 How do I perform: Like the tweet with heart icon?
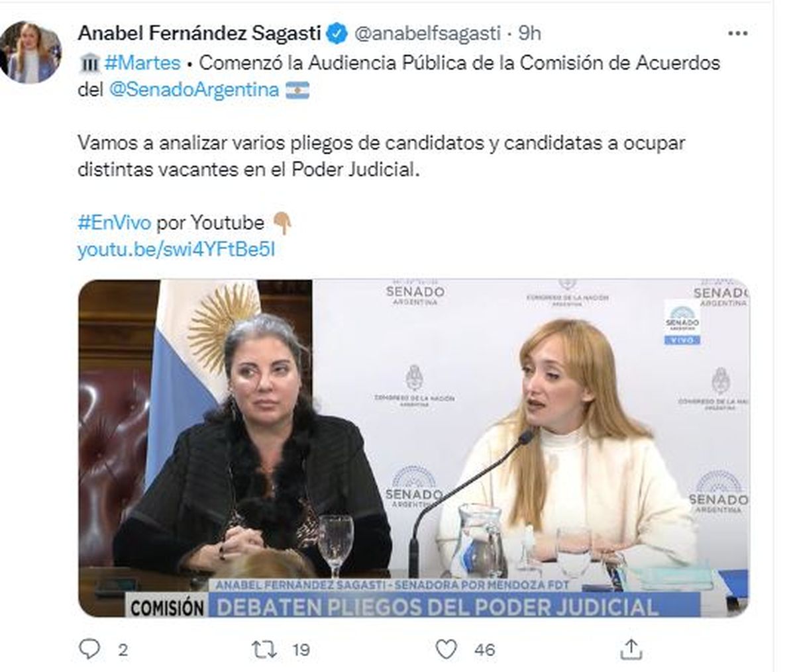[x=447, y=649]
